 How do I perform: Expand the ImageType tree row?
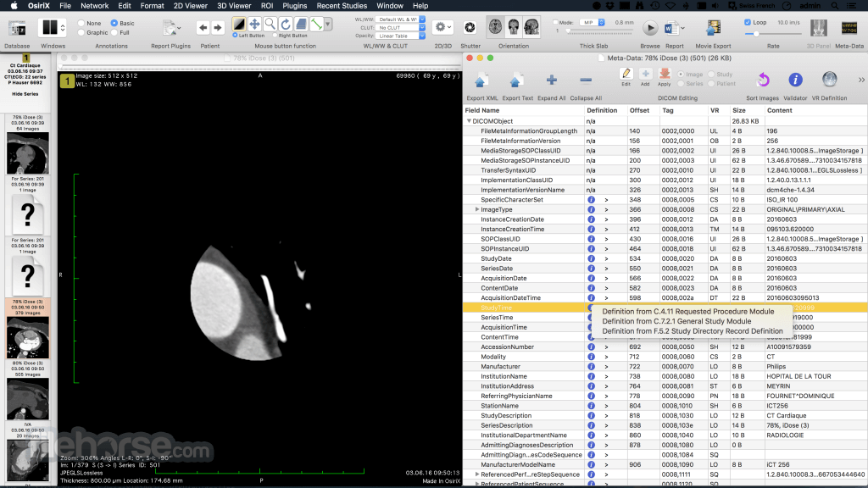(x=477, y=210)
